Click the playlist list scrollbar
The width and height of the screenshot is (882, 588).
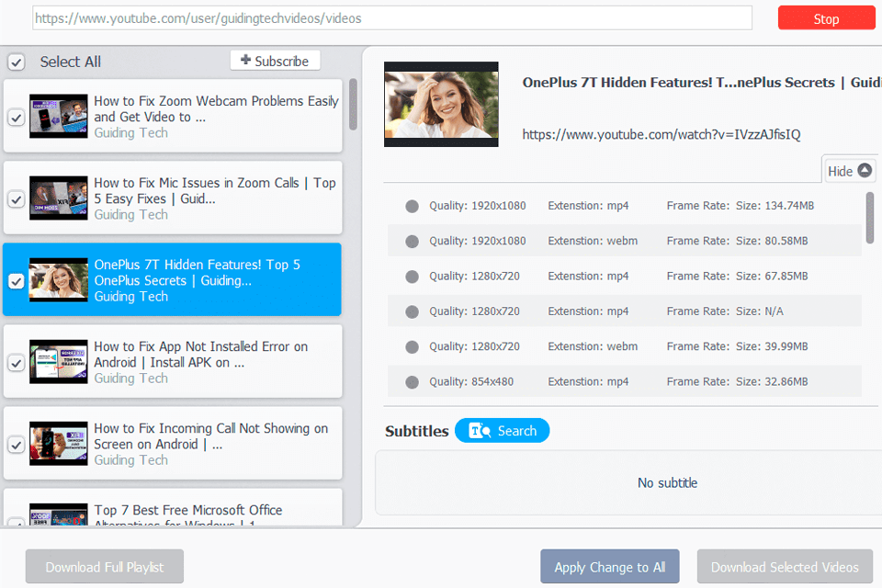click(353, 104)
